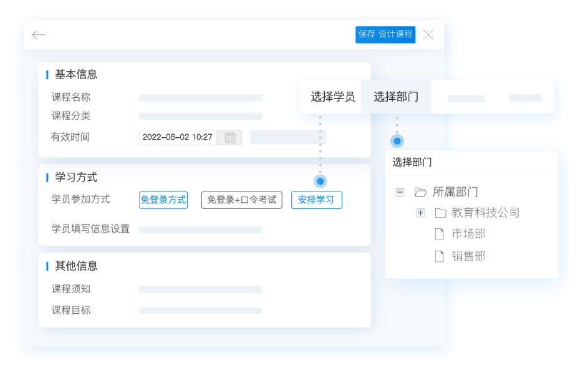Image resolution: width=588 pixels, height=368 pixels.
Task: Click the 销售部 document icon
Action: (x=440, y=256)
